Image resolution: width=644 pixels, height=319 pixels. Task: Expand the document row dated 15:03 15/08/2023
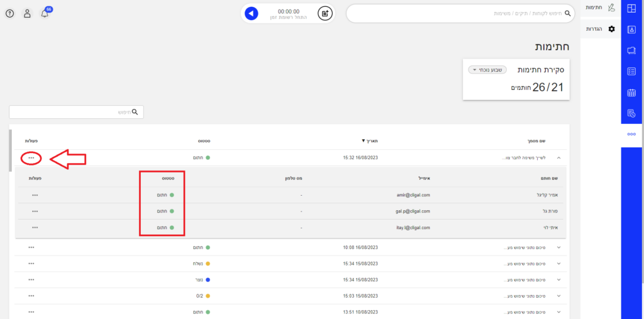click(558, 295)
